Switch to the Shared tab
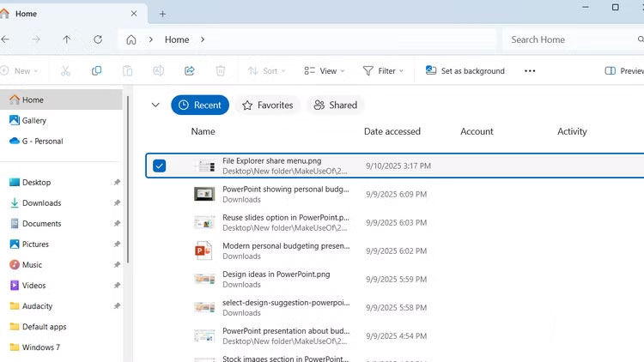Image resolution: width=644 pixels, height=362 pixels. click(x=335, y=106)
